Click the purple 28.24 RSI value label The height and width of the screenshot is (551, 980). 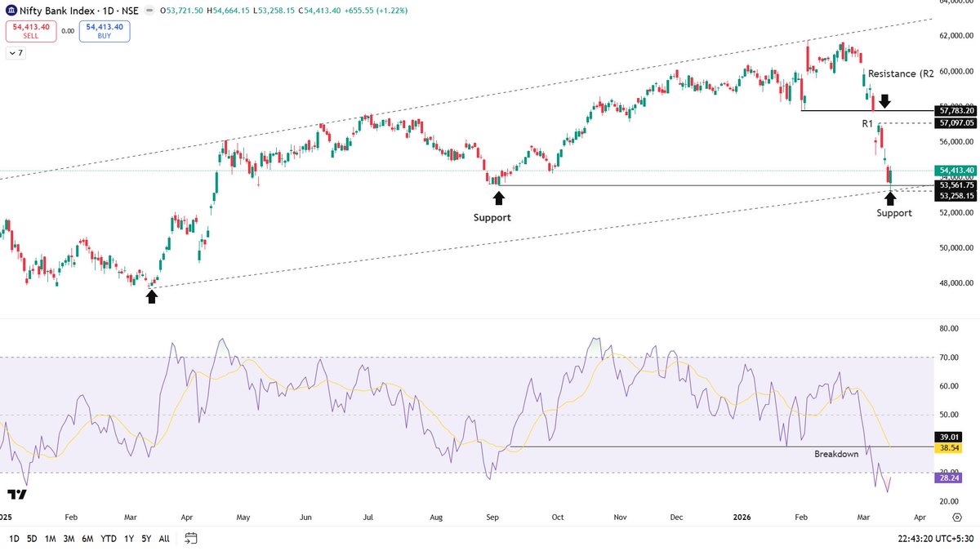(949, 478)
